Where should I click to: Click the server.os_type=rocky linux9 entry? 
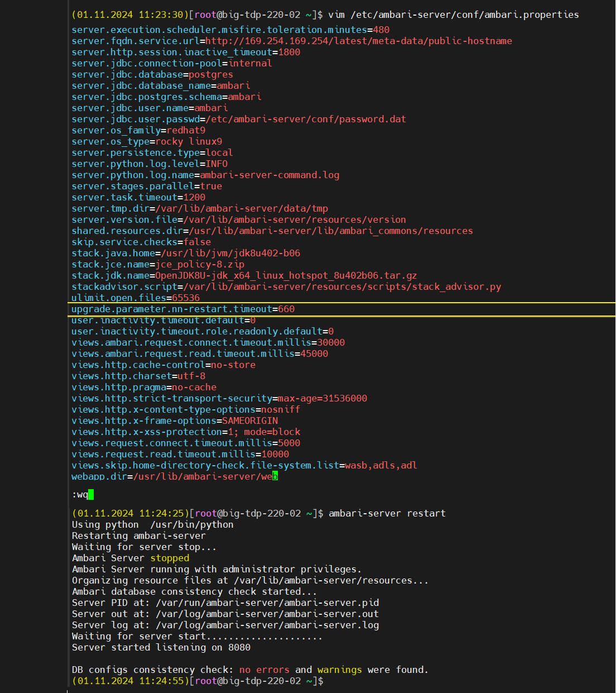(147, 142)
